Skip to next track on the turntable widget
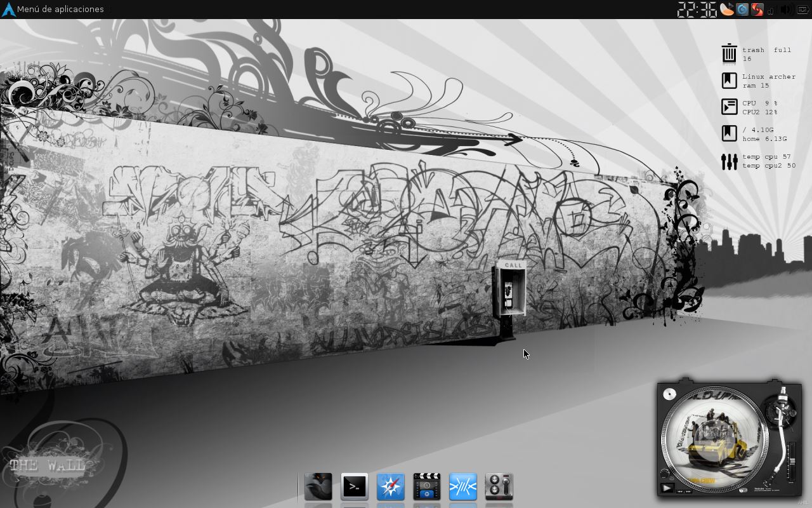Image resolution: width=812 pixels, height=508 pixels. click(x=688, y=491)
